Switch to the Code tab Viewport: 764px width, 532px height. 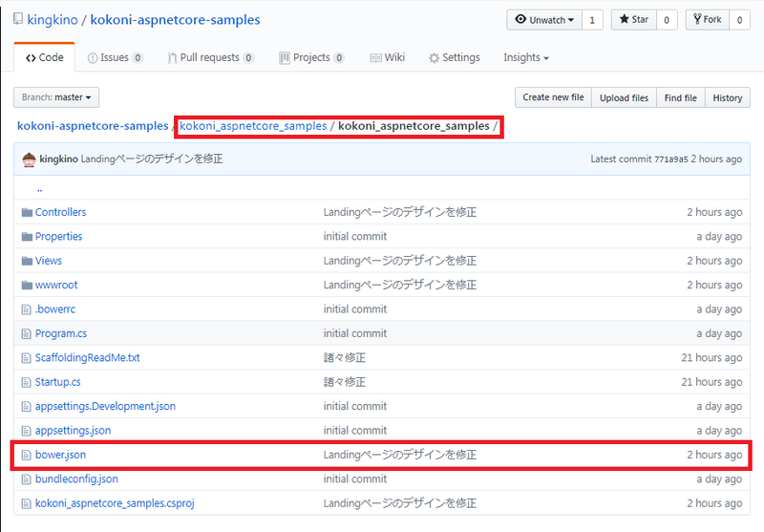(44, 57)
